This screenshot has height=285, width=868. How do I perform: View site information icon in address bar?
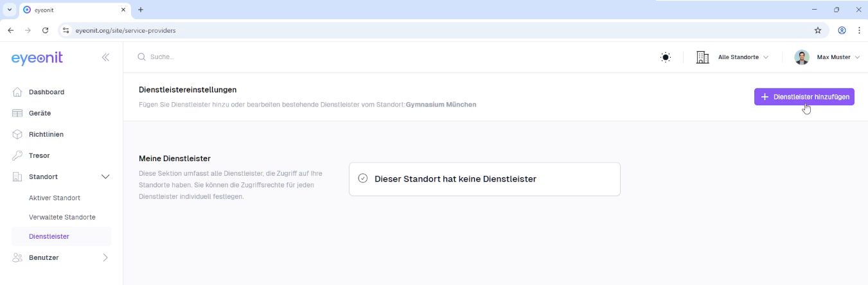point(66,30)
